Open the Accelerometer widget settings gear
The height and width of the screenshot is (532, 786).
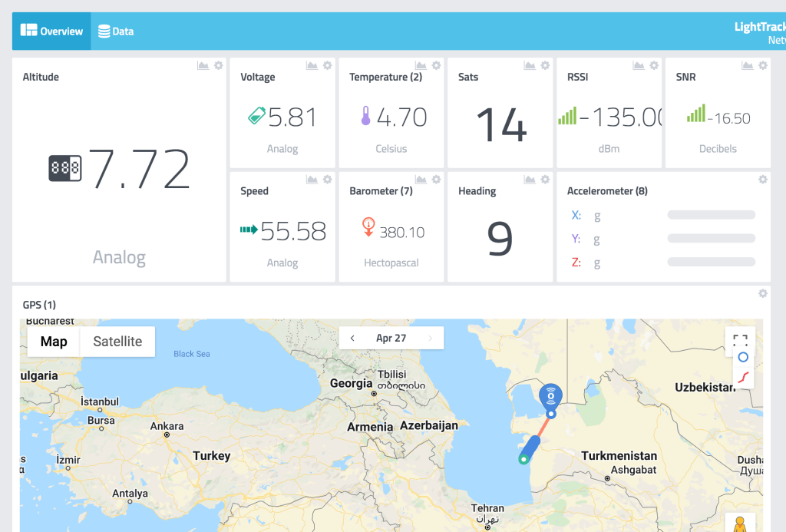[762, 180]
